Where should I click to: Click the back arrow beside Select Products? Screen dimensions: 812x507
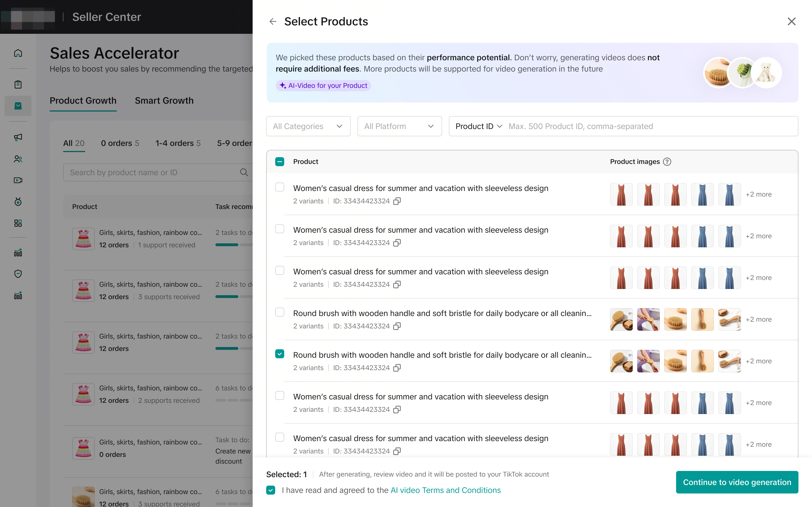[x=273, y=21]
